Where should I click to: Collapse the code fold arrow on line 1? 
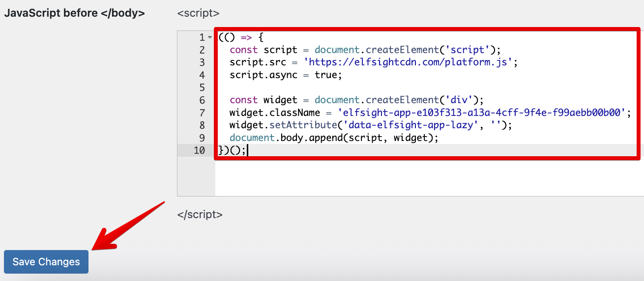(210, 37)
